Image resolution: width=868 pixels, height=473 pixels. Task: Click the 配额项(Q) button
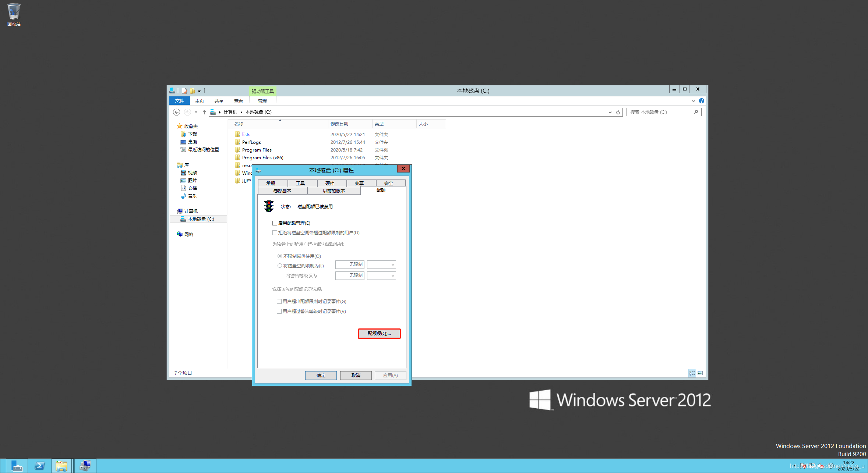tap(379, 333)
